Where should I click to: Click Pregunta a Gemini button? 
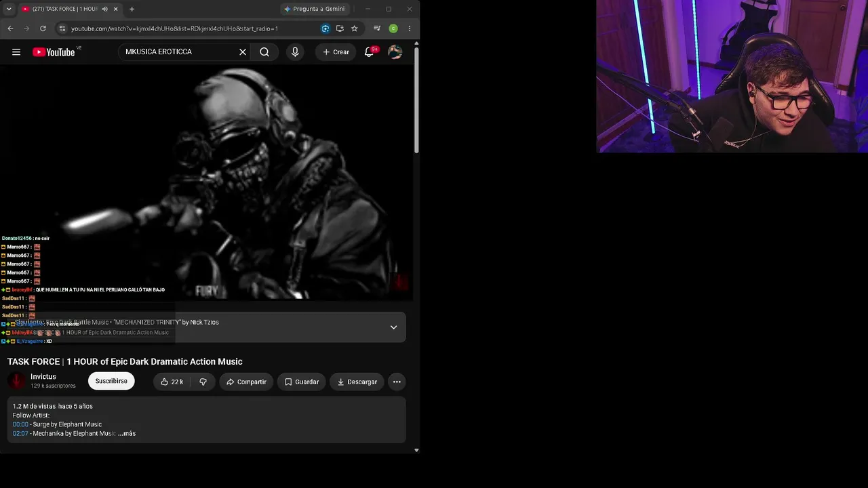coord(315,9)
